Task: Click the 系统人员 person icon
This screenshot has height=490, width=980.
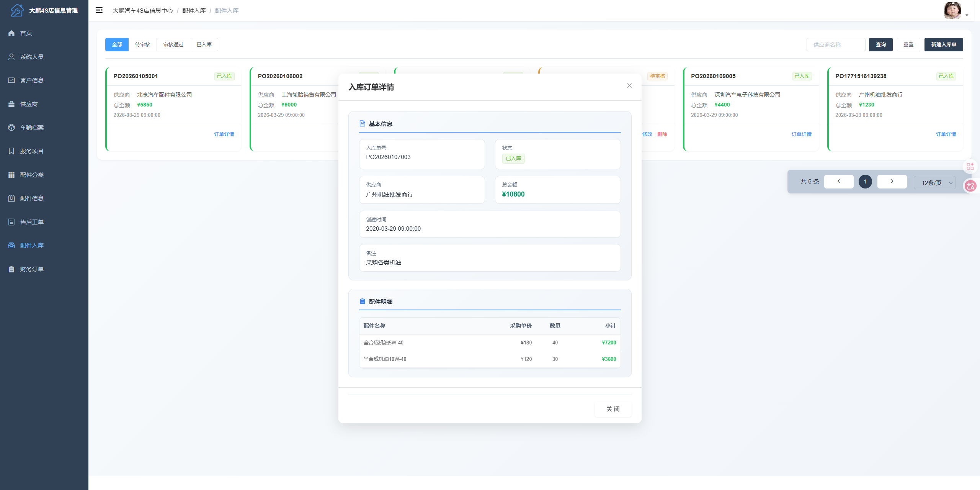Action: pyautogui.click(x=11, y=57)
